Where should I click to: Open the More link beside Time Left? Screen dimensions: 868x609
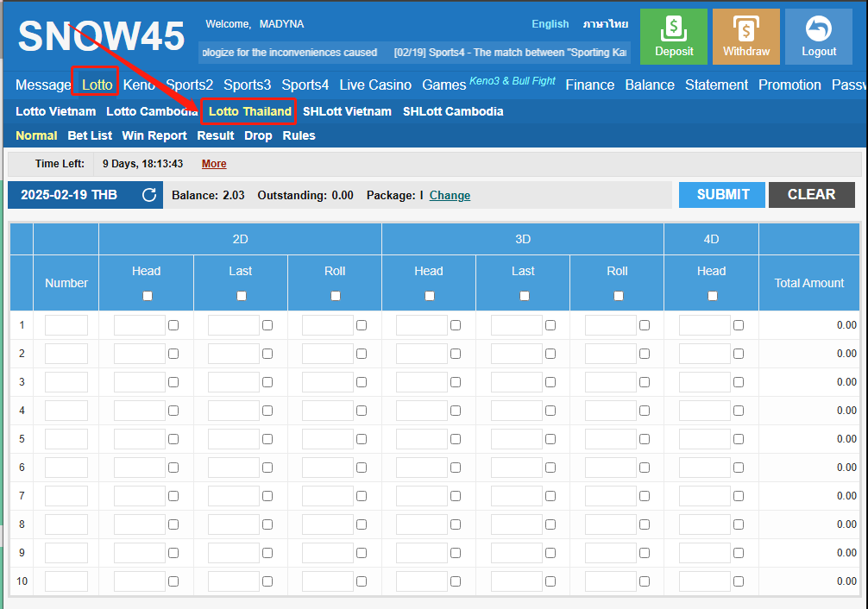coord(214,164)
